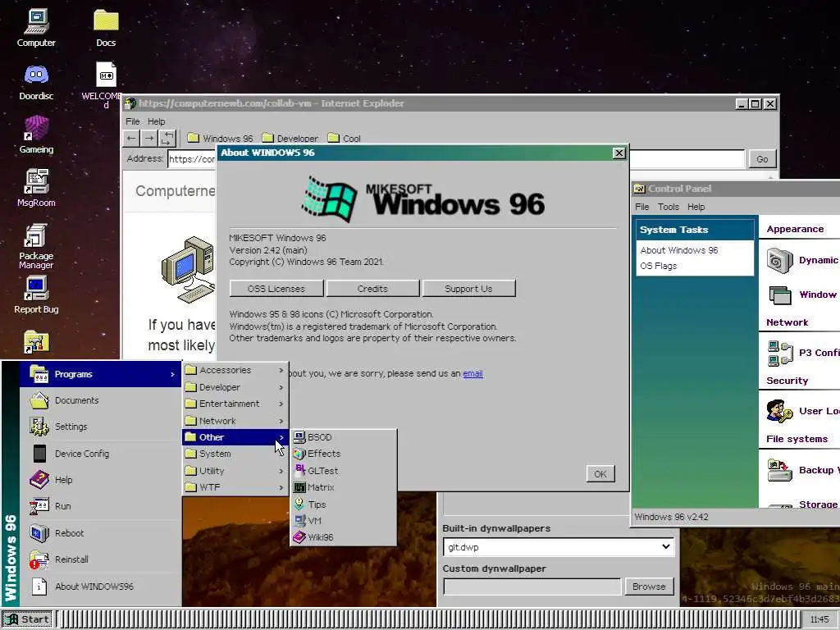Click the tools icon below Report Bug
Image resolution: width=840 pixels, height=630 pixels.
[36, 342]
